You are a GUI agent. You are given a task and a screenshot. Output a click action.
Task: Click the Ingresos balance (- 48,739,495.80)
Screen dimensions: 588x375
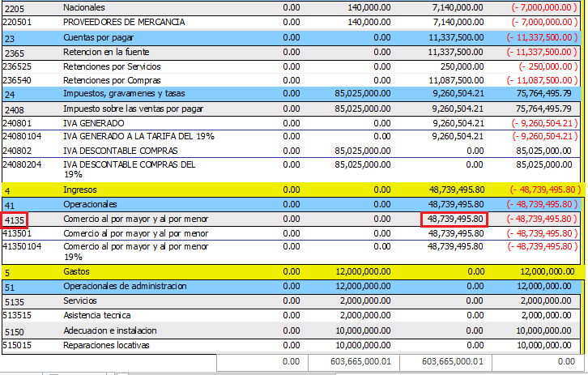click(544, 190)
